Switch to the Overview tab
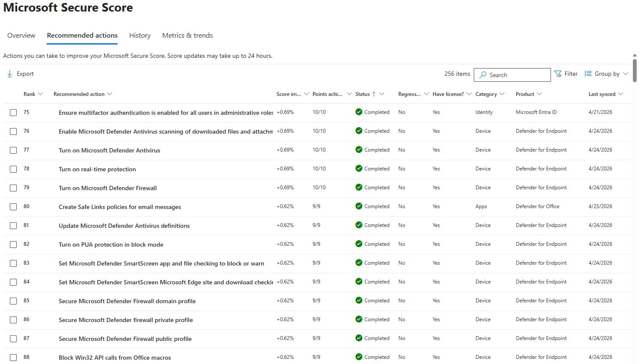 coord(21,36)
